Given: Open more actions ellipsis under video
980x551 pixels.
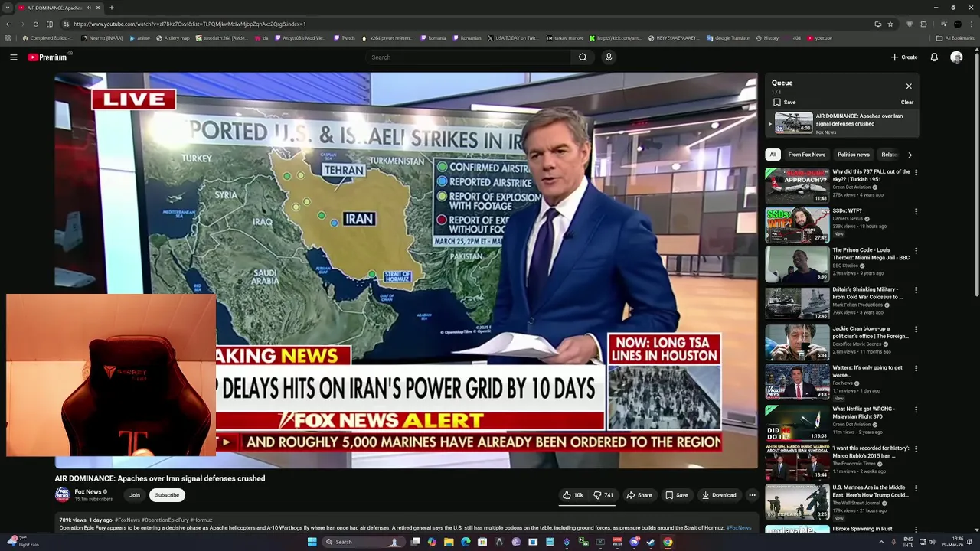Looking at the screenshot, I should tap(752, 495).
